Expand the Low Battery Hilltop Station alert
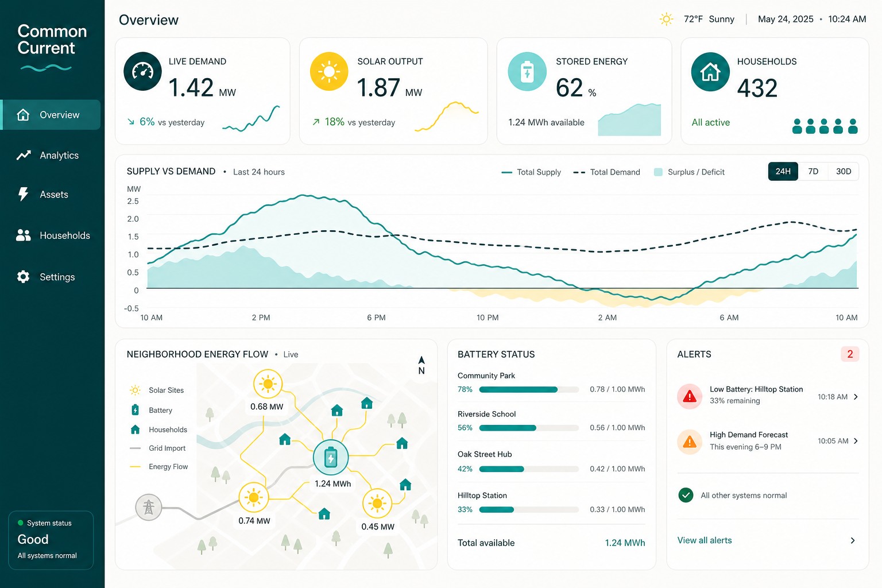 pos(768,396)
